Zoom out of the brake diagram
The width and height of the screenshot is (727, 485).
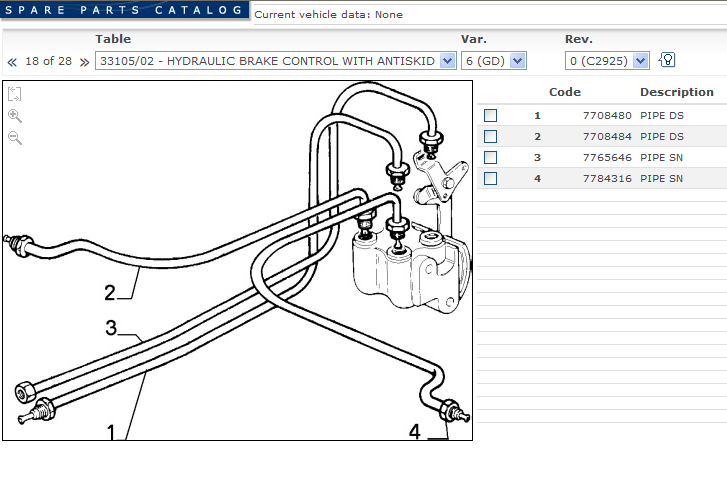point(15,138)
